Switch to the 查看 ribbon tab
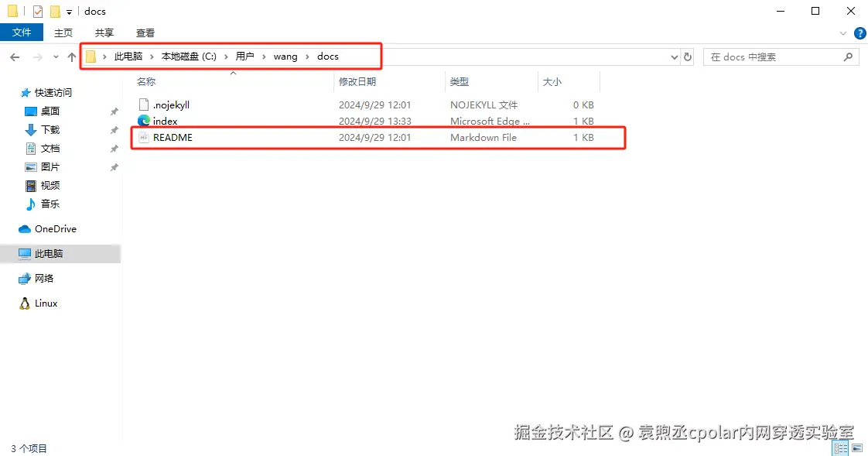Screen dimensions: 868x456 [145, 33]
